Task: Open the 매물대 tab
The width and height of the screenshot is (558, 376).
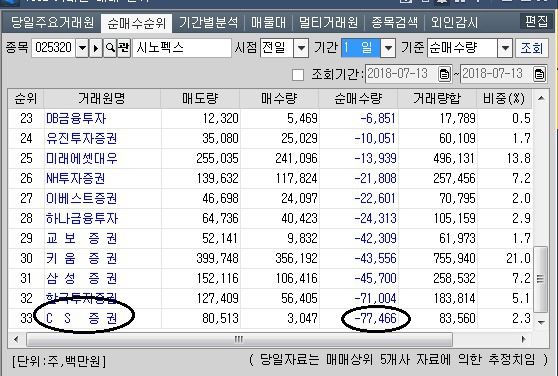Action: 268,23
